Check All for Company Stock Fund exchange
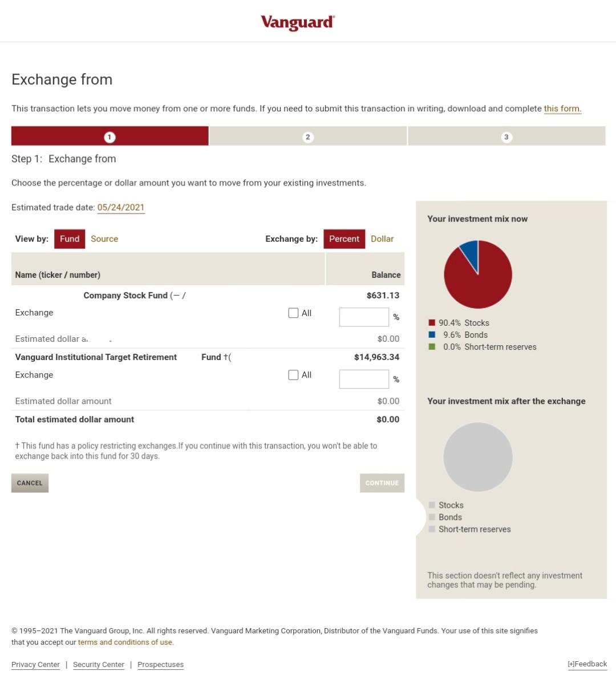 coord(293,313)
